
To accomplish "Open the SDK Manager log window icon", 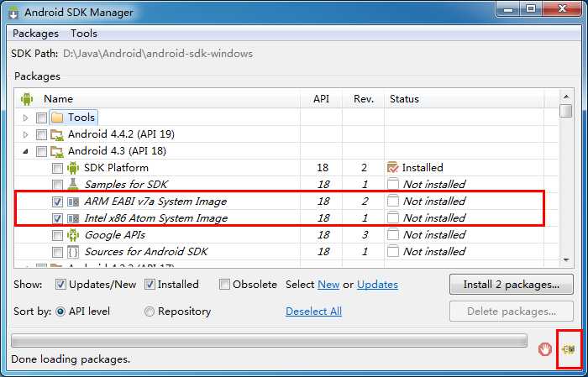I will click(569, 349).
